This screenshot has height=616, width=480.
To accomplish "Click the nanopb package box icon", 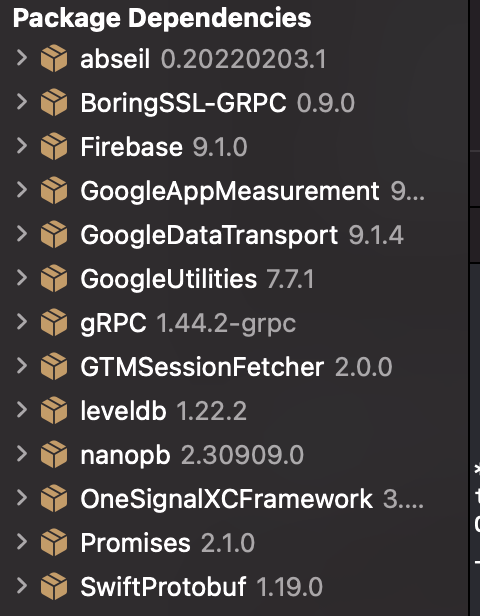I will click(x=54, y=455).
